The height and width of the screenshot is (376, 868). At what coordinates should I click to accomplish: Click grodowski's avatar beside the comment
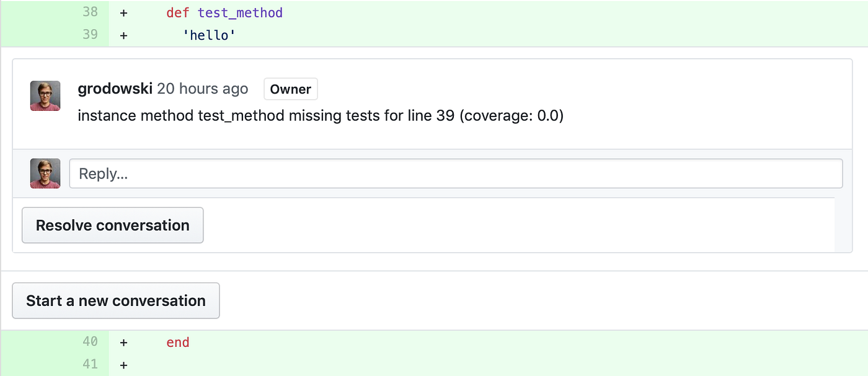45,96
